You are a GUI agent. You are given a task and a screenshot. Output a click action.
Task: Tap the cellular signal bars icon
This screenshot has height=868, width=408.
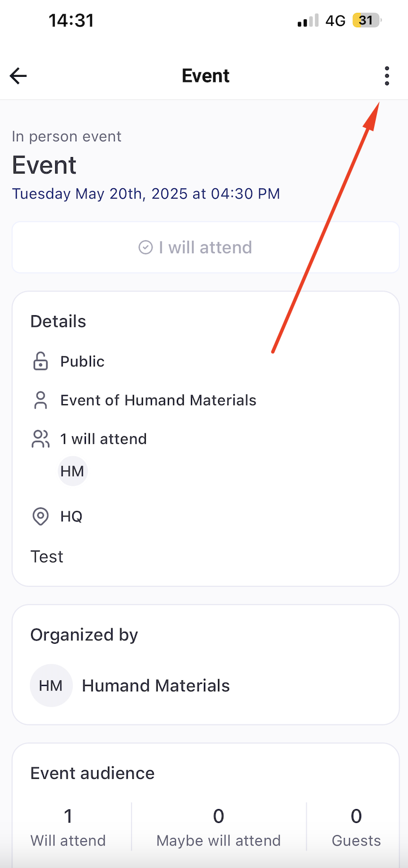point(307,21)
